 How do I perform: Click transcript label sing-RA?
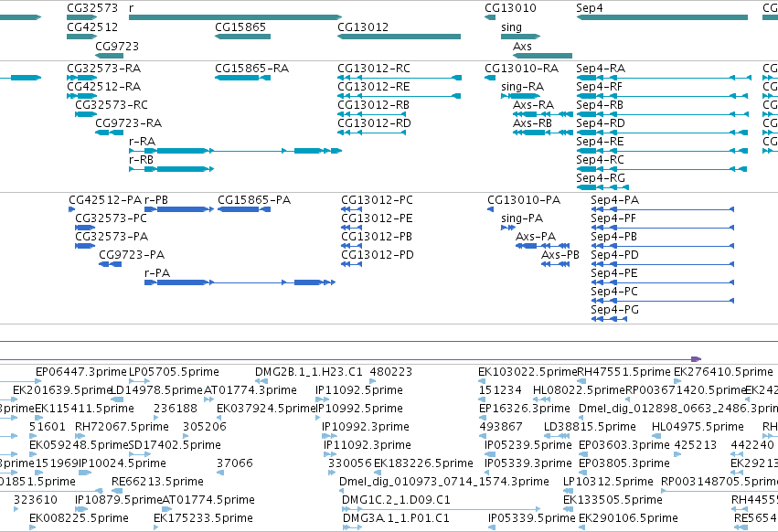(x=522, y=86)
